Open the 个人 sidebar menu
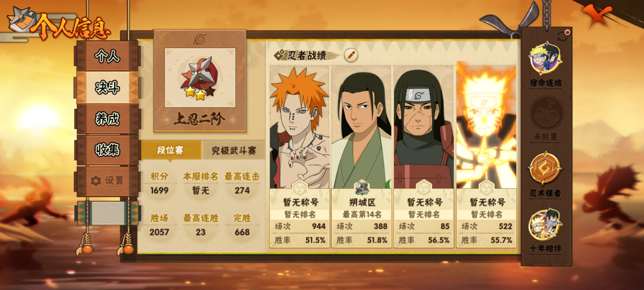This screenshot has width=644, height=290. point(107,56)
